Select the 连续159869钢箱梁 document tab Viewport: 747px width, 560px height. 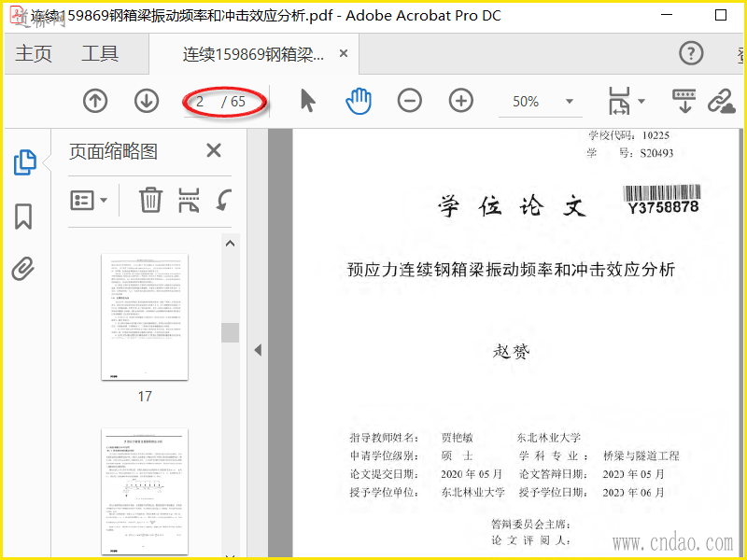coord(253,54)
